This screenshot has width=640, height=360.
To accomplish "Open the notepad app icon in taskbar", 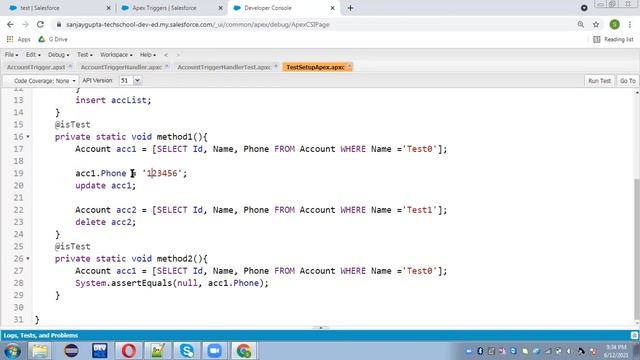I will (x=158, y=351).
